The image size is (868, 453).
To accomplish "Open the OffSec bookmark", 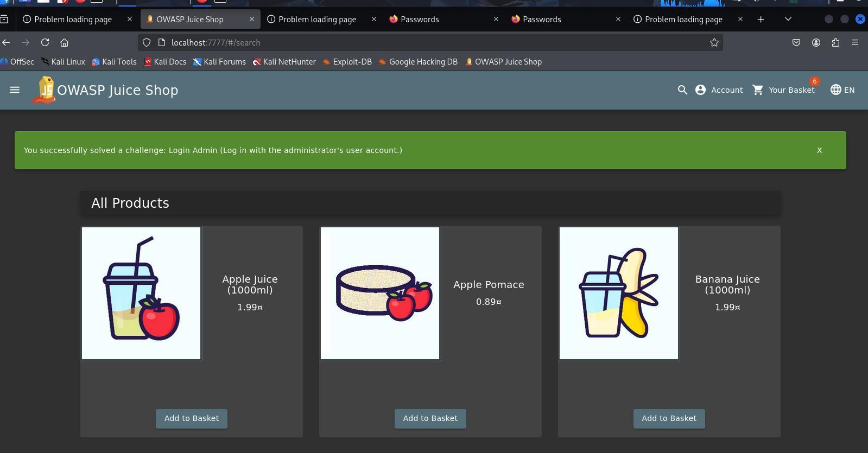I will coord(17,62).
